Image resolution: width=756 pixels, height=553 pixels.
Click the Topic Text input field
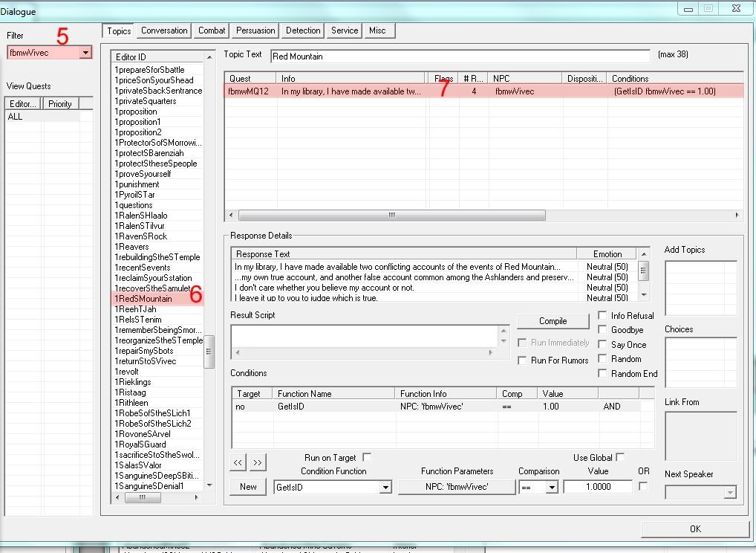pos(460,56)
